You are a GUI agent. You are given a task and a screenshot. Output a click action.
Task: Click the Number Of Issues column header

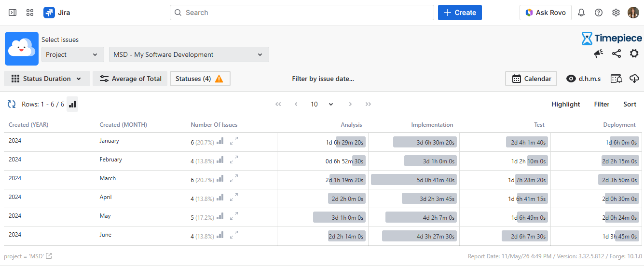(214, 125)
